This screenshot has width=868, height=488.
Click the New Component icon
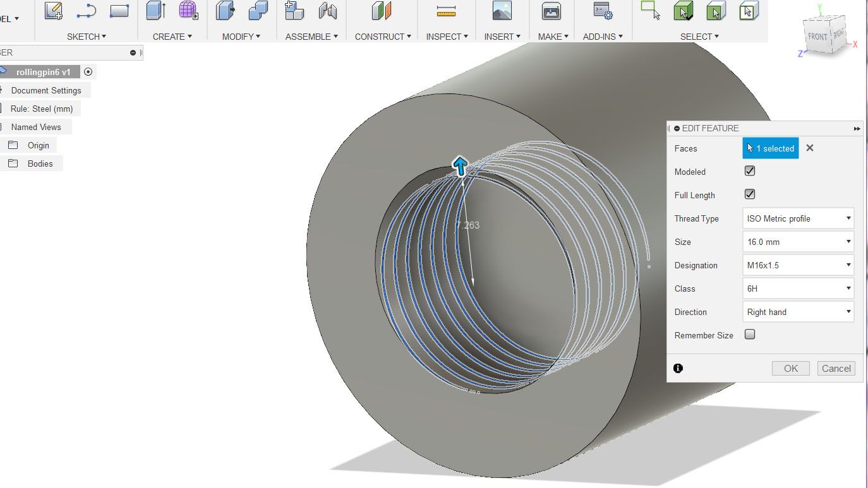click(x=294, y=11)
